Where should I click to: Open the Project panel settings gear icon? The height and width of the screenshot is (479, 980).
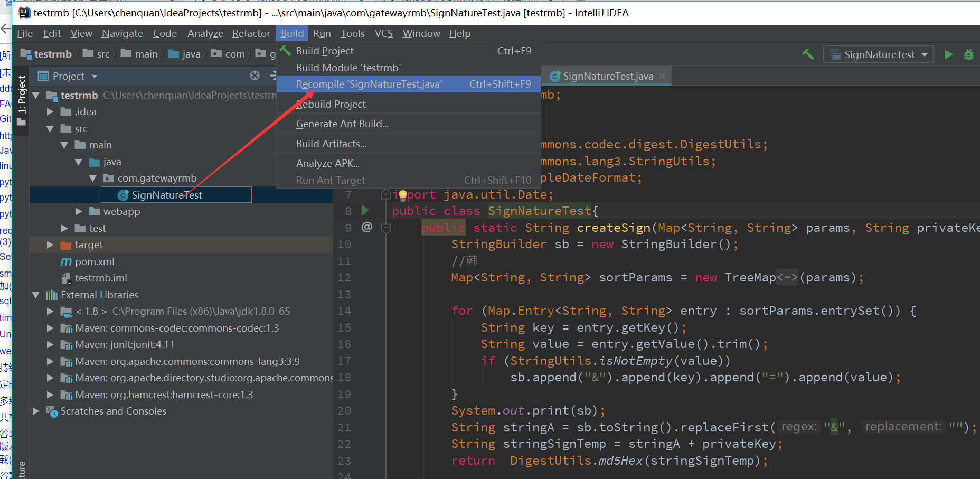click(255, 76)
